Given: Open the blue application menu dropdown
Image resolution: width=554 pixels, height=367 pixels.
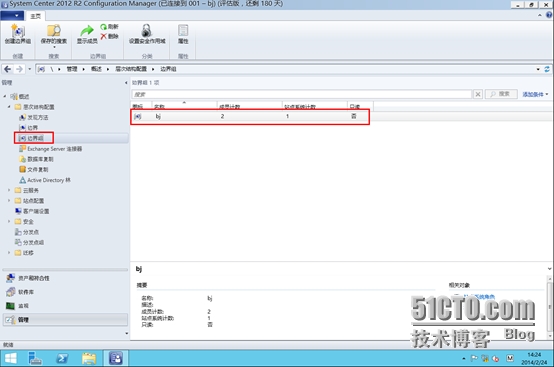Looking at the screenshot, I should click(12, 16).
